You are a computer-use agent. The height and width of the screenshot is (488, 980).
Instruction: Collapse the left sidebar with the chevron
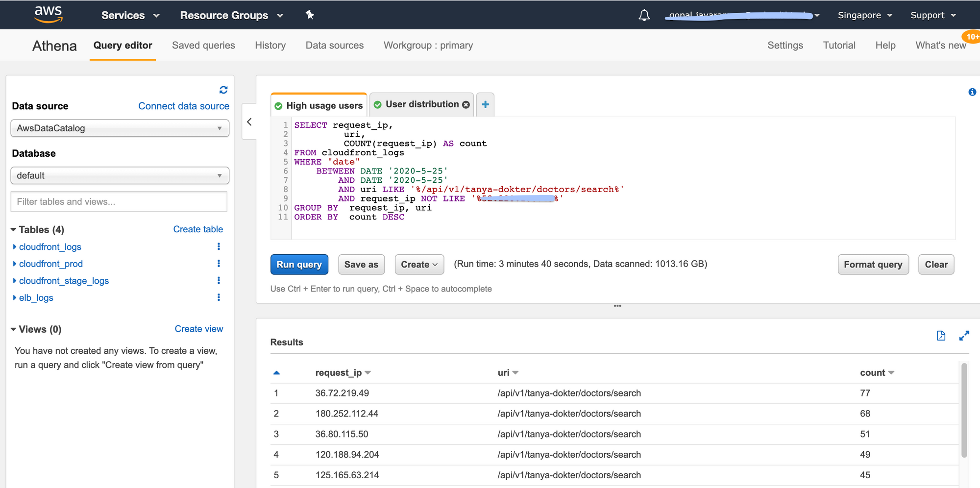pos(249,122)
